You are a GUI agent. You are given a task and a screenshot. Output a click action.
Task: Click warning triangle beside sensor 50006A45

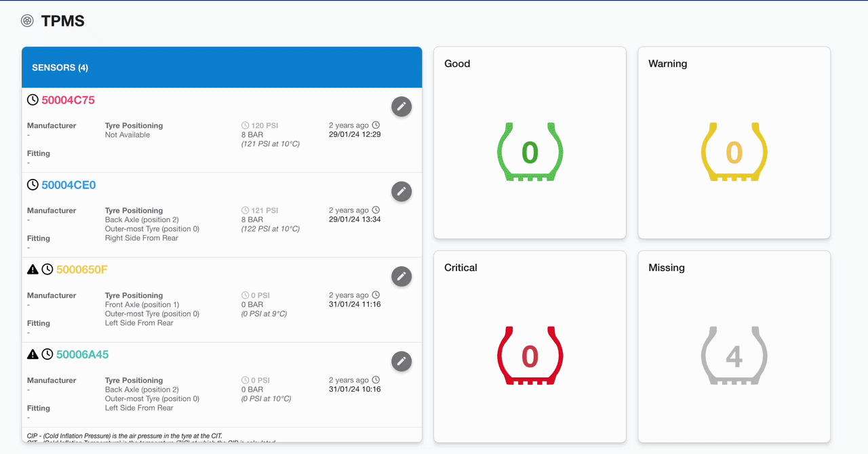click(x=33, y=354)
